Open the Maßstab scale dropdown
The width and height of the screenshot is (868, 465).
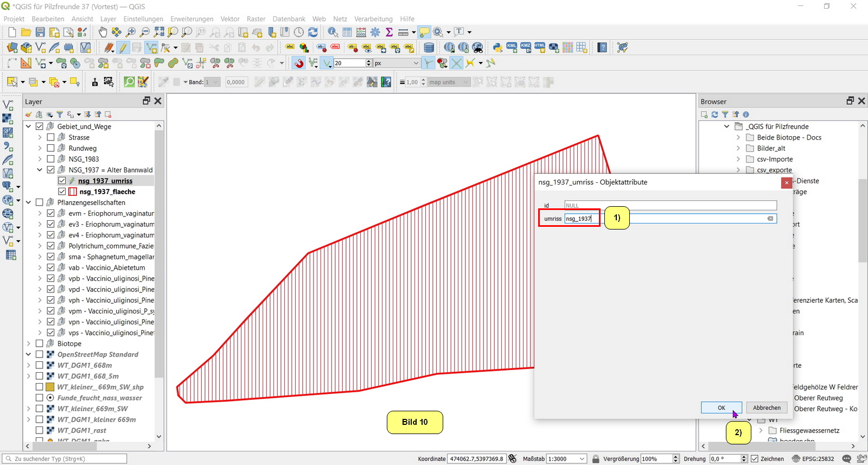(582, 459)
